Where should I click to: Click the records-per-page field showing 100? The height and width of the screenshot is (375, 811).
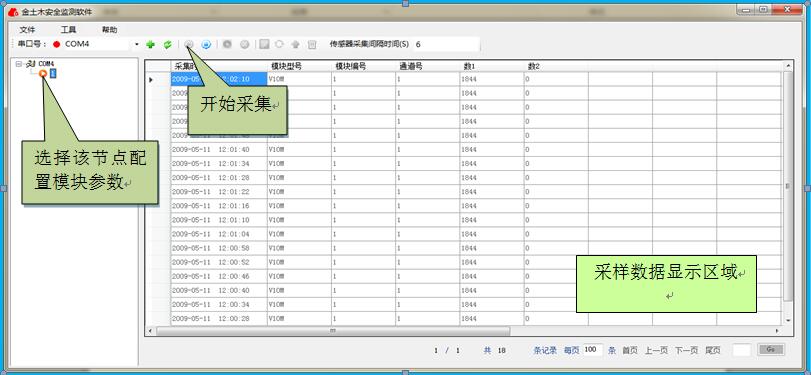click(x=593, y=350)
